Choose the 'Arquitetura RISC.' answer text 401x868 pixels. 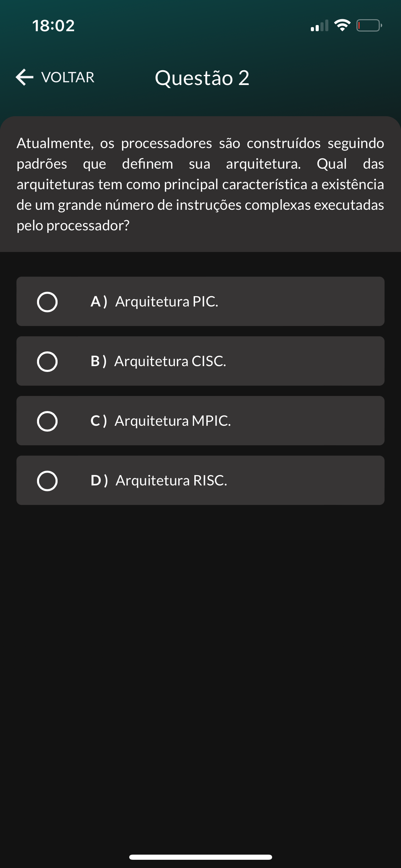171,481
